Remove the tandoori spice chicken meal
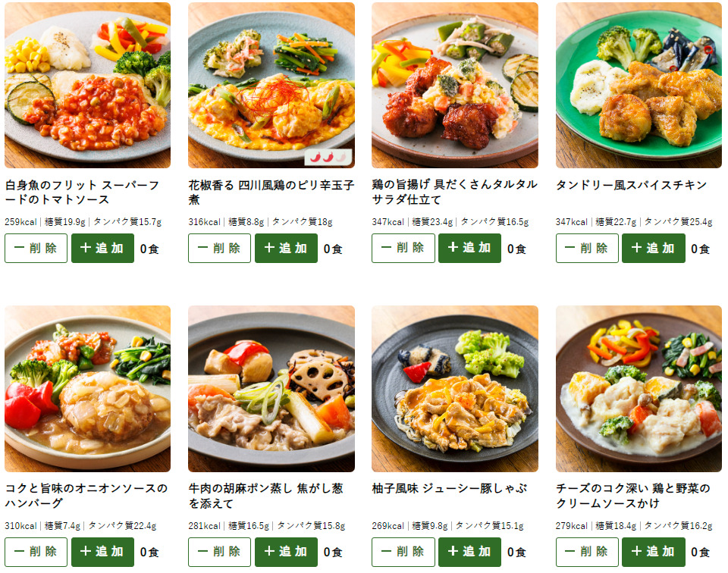The width and height of the screenshot is (728, 573). pyautogui.click(x=587, y=248)
